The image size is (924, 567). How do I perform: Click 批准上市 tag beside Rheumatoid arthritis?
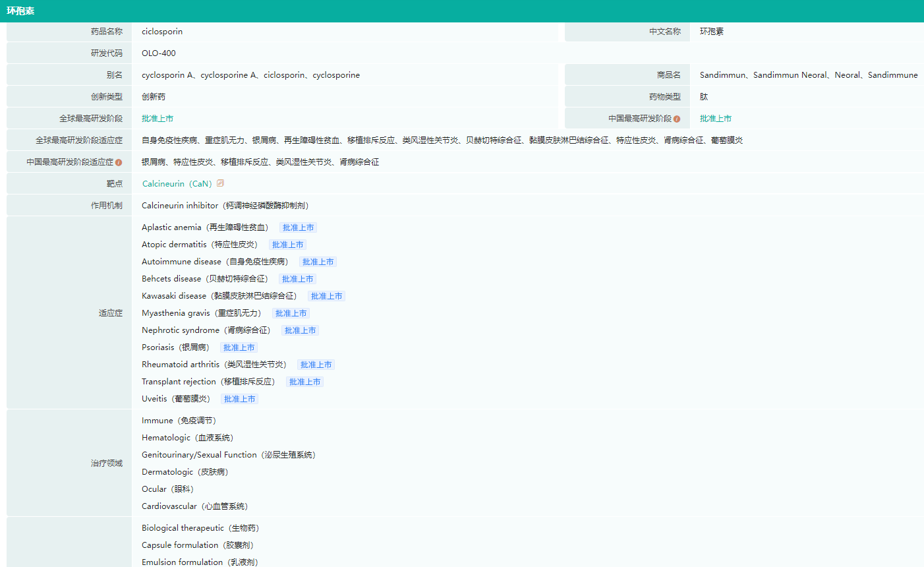[x=316, y=365]
